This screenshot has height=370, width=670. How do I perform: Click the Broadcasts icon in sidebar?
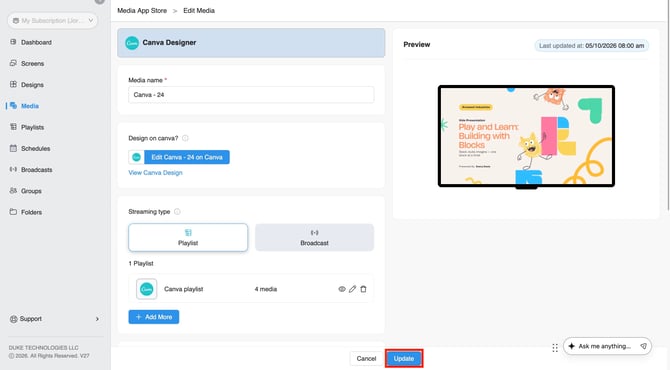pos(13,169)
